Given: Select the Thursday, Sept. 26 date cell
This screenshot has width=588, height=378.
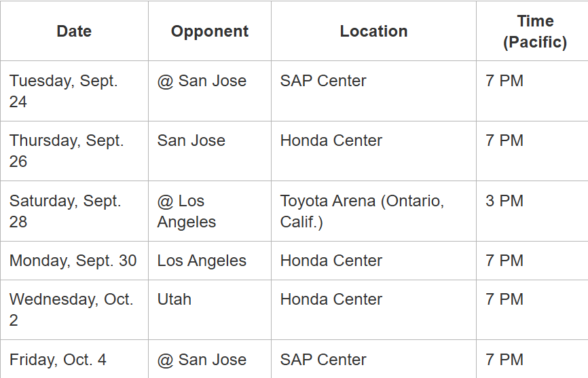Looking at the screenshot, I should [x=67, y=151].
